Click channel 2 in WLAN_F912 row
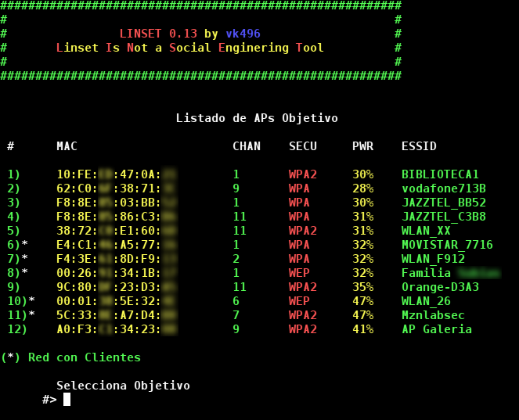Screen dimensions: 519x420 (x=236, y=259)
